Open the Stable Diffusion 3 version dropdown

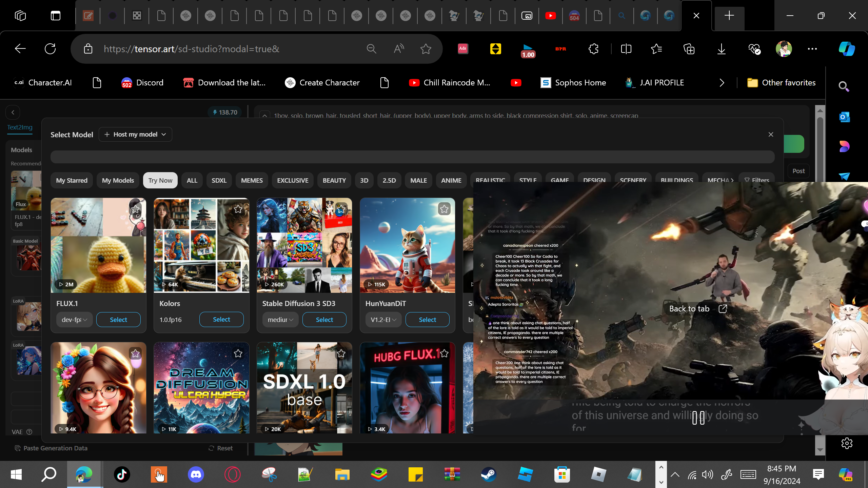(280, 320)
